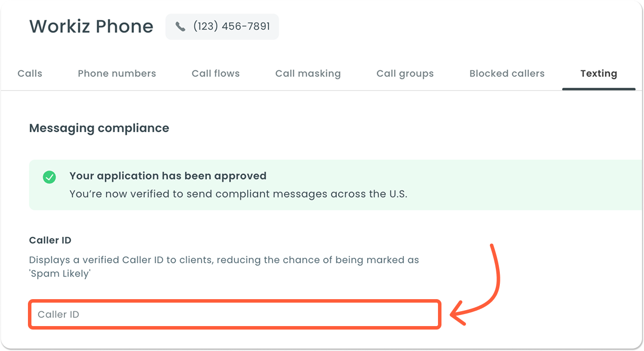Click "Your application has been approved" text
This screenshot has height=351, width=644.
168,176
